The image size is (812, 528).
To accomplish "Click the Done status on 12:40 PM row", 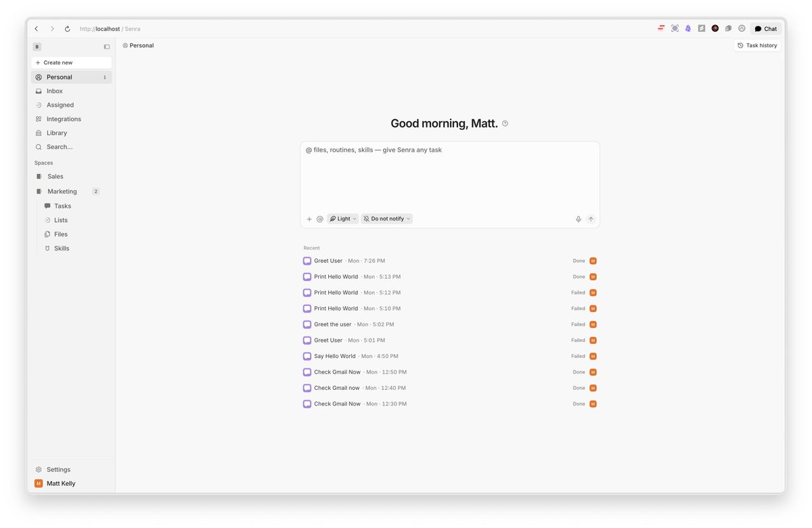I will (x=579, y=388).
